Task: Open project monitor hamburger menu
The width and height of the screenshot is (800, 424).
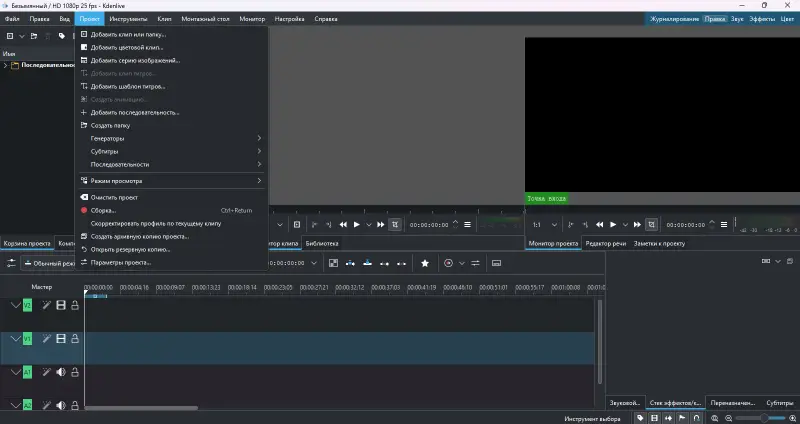Action: click(724, 225)
